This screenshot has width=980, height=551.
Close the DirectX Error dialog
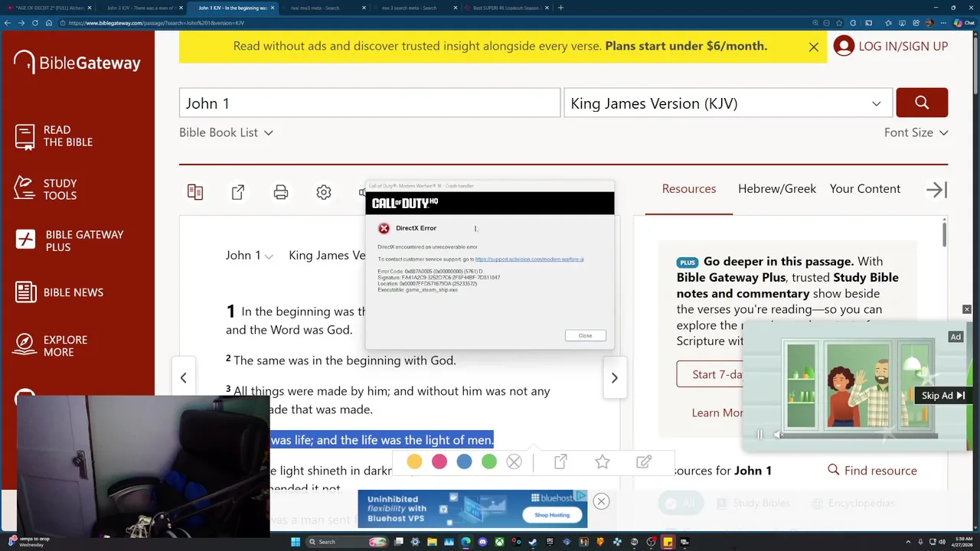click(585, 335)
